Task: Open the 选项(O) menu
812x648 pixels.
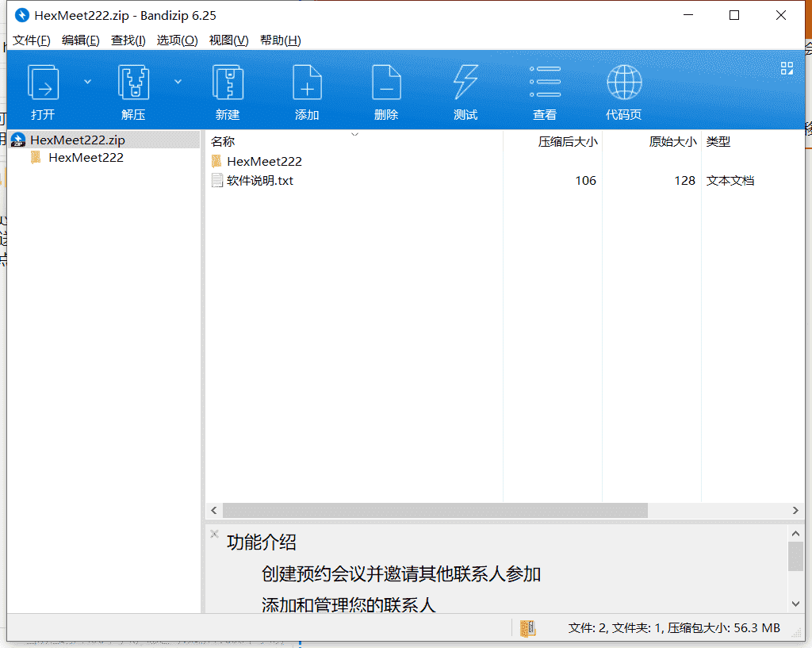Action: pos(177,40)
